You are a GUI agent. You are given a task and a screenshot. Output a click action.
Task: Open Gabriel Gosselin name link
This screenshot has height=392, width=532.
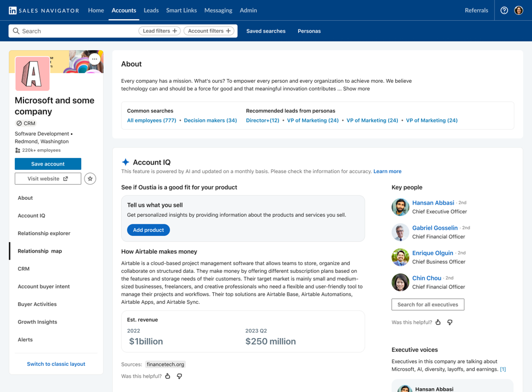435,228
